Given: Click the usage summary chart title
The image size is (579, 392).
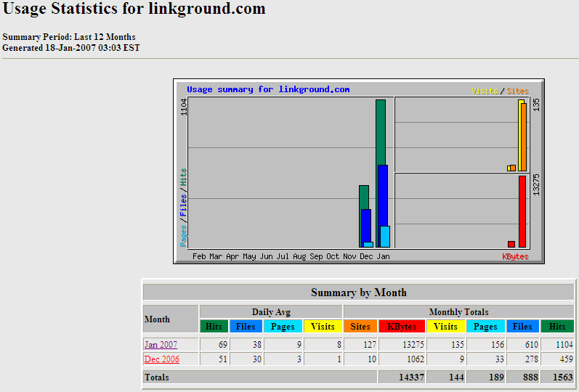Looking at the screenshot, I should click(268, 89).
